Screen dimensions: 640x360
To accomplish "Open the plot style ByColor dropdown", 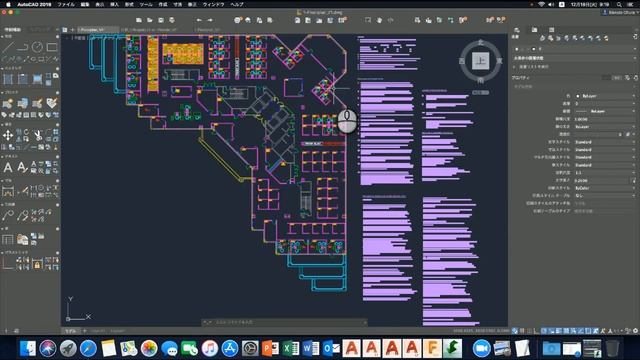I will pos(605,188).
